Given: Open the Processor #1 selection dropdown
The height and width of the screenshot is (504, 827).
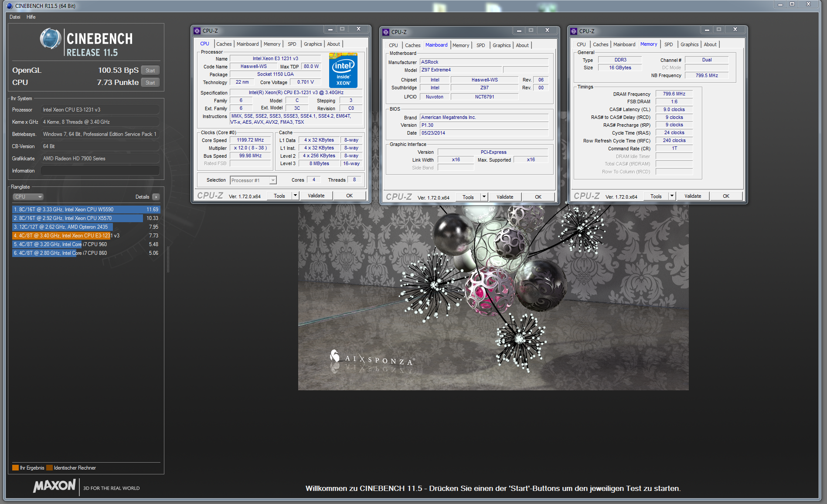Looking at the screenshot, I should [x=253, y=180].
